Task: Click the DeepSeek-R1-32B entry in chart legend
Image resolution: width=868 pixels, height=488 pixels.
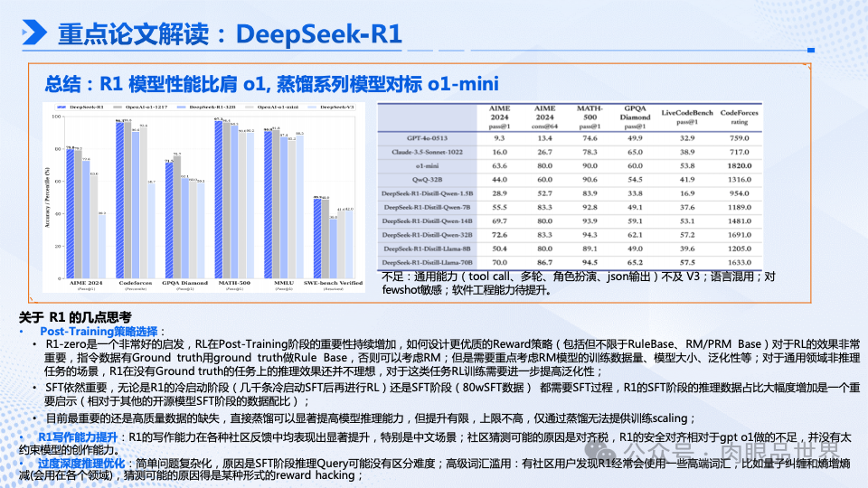Action: 206,107
